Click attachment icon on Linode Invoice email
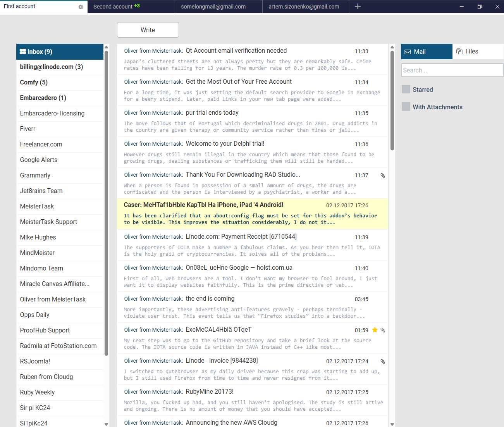Screen dimensions: 504x427 (383, 362)
